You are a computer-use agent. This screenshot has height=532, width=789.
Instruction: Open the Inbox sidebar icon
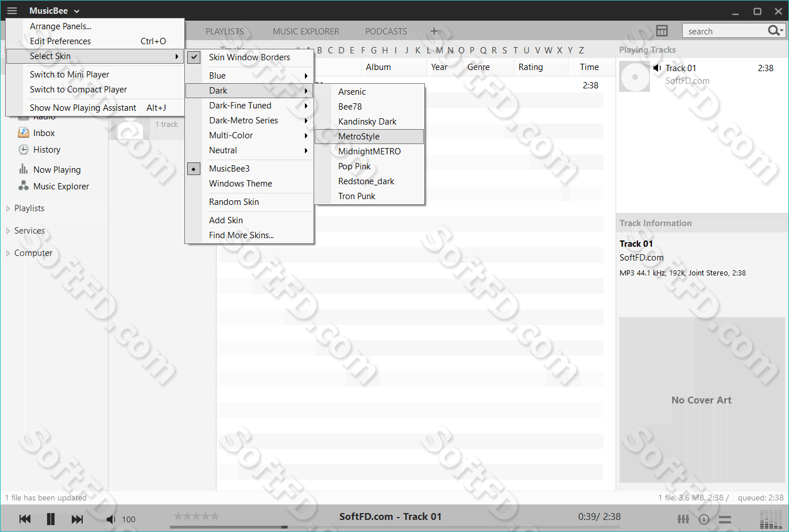[x=24, y=133]
